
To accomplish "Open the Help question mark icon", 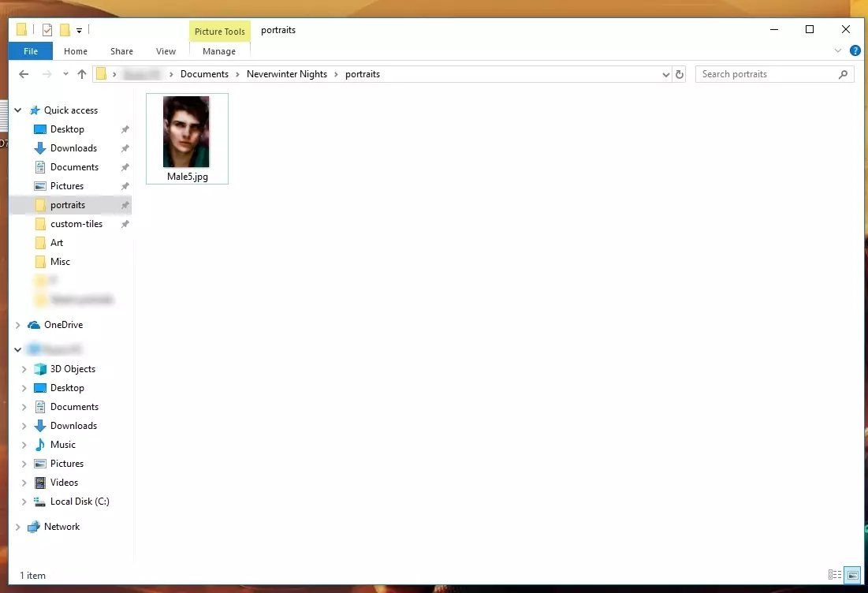I will pos(855,51).
